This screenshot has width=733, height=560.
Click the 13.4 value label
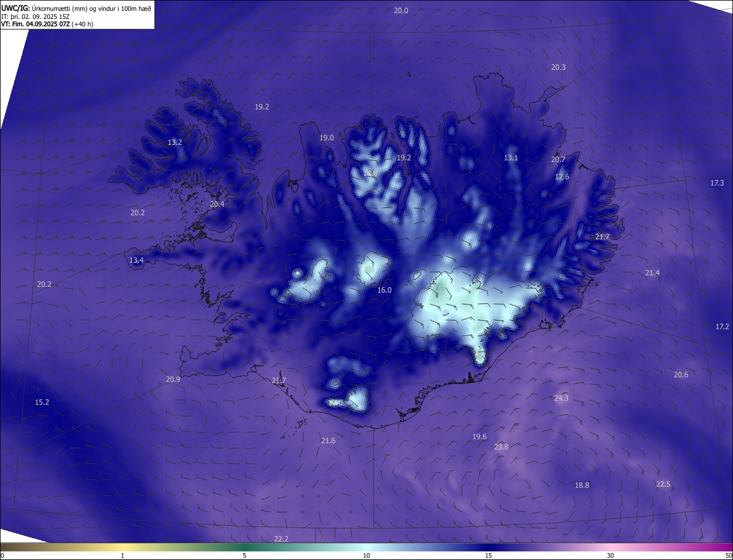(x=136, y=261)
